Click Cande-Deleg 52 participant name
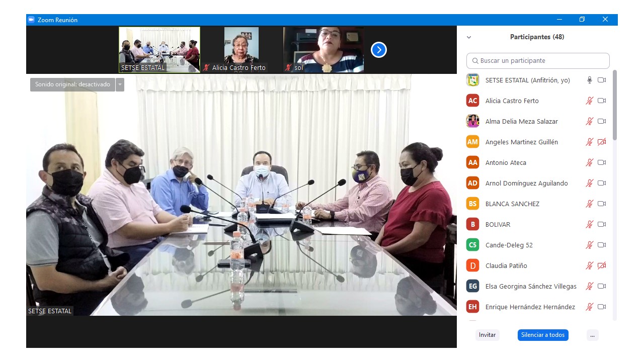The image size is (644, 362). pyautogui.click(x=509, y=245)
